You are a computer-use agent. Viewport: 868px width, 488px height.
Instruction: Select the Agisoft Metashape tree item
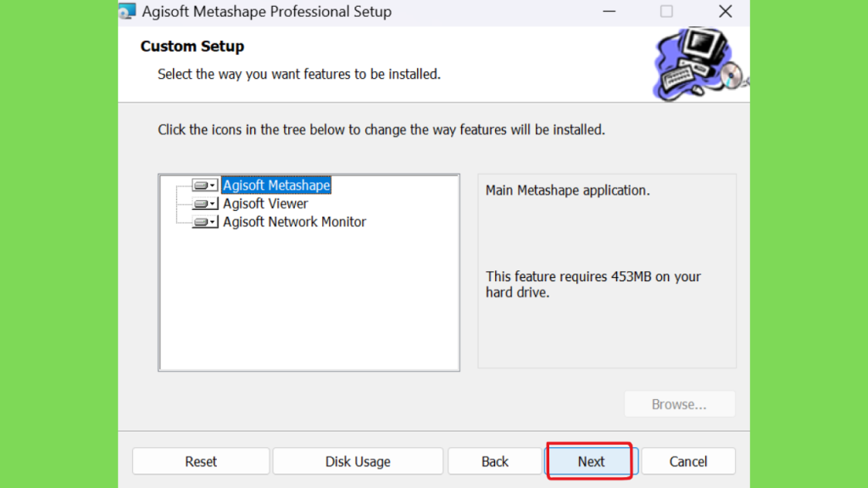pyautogui.click(x=276, y=186)
